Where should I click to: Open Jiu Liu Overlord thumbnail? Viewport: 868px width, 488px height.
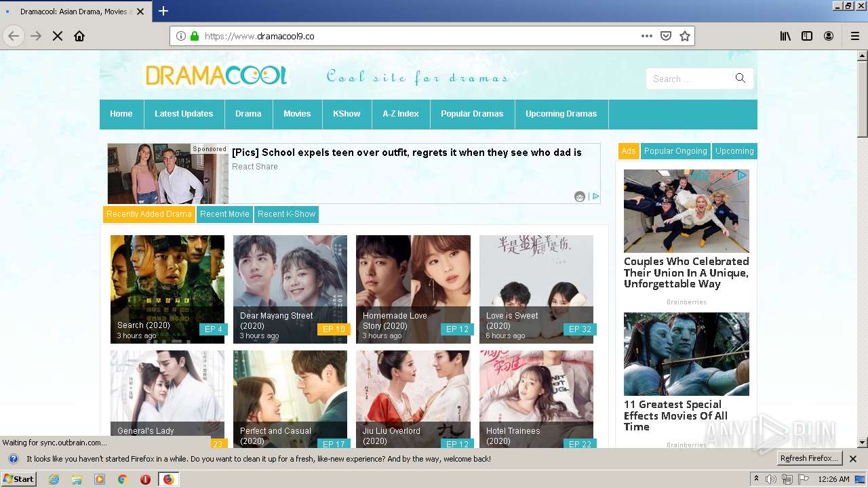(413, 399)
